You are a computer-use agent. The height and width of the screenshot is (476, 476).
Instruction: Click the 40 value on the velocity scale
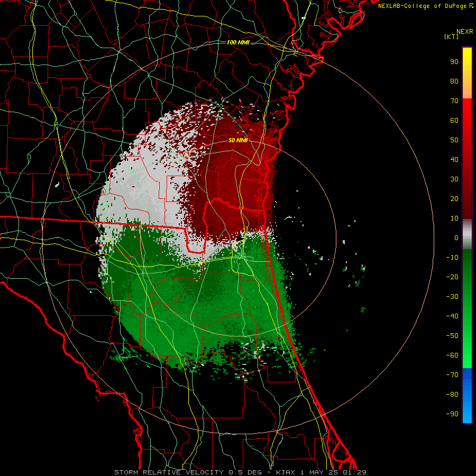click(x=454, y=159)
